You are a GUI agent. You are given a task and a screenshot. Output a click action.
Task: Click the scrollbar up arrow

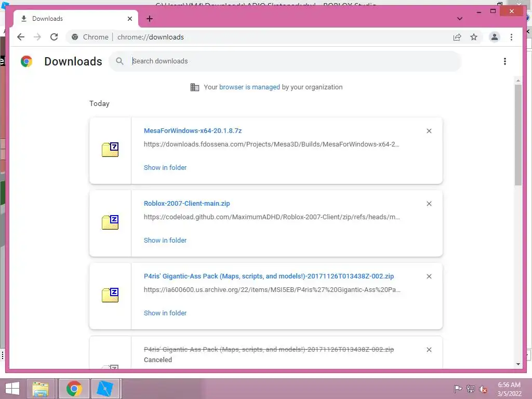coord(518,81)
